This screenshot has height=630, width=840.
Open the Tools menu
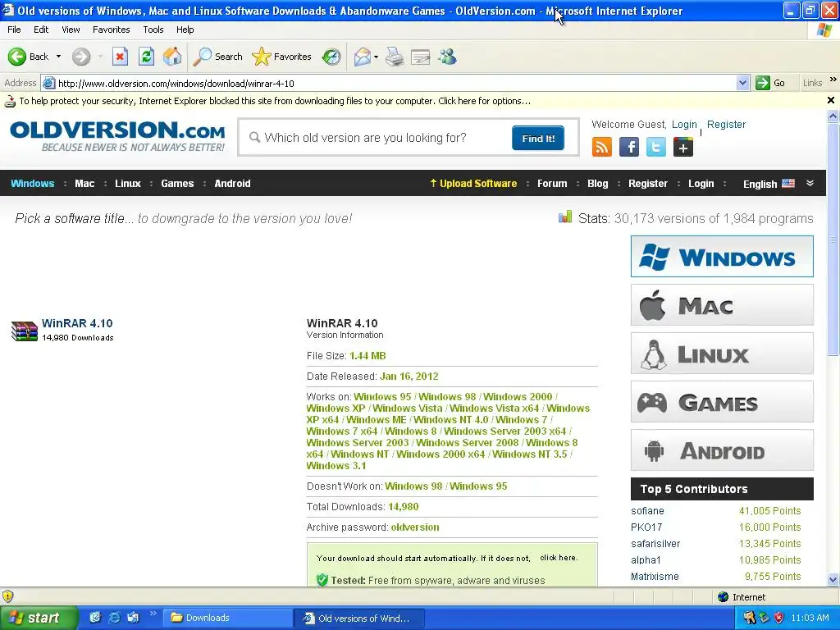pyautogui.click(x=153, y=30)
